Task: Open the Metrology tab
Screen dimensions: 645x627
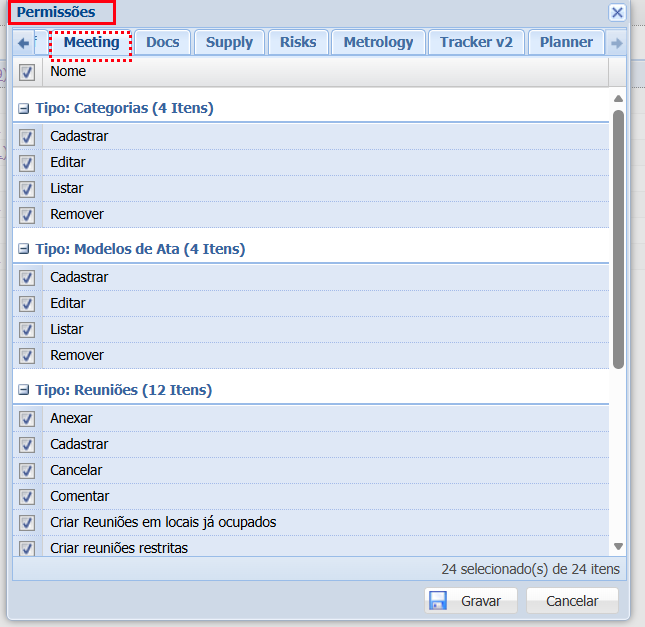Action: 377,42
